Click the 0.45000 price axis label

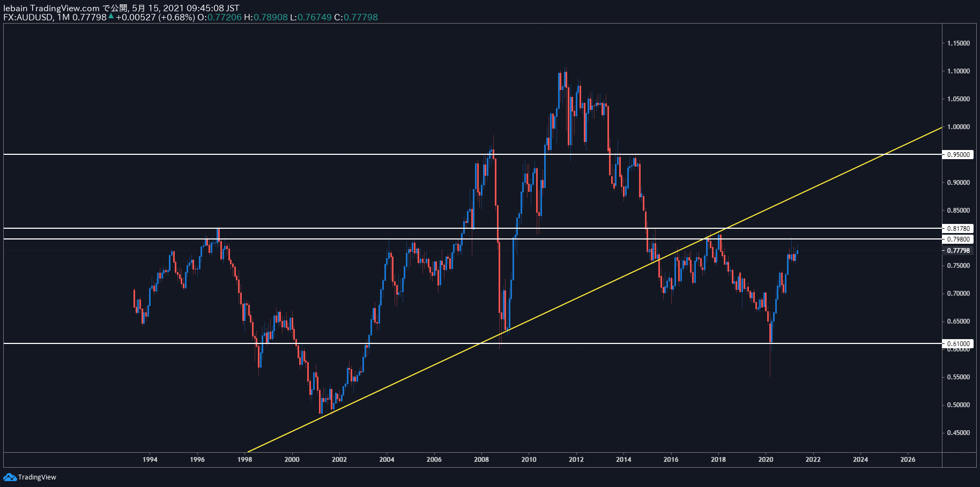(x=958, y=433)
